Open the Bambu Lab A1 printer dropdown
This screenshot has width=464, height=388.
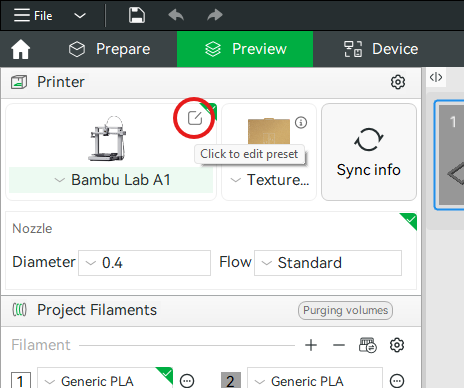tap(111, 180)
